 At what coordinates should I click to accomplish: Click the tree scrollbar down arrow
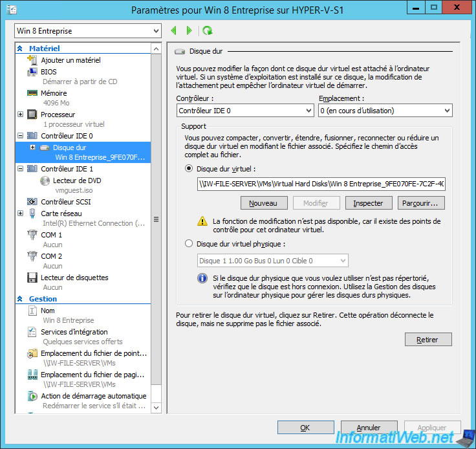[156, 408]
